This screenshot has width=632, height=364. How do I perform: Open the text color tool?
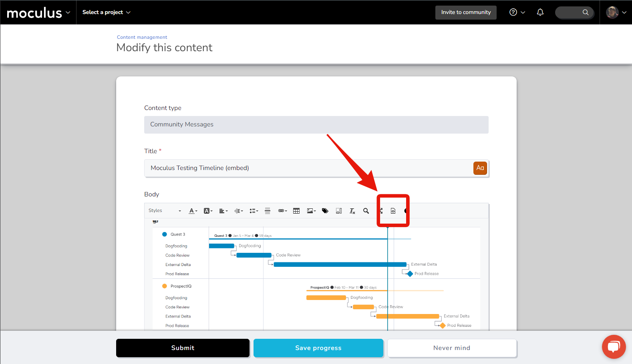click(x=193, y=211)
